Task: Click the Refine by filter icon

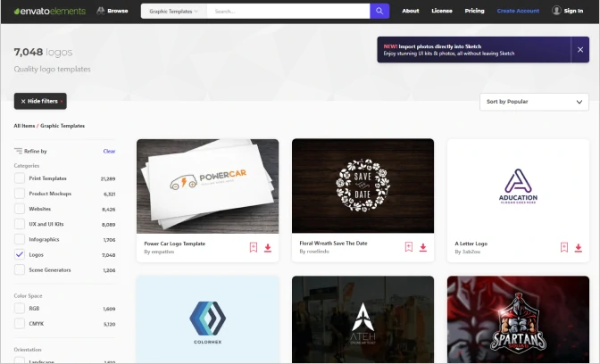Action: coord(18,151)
